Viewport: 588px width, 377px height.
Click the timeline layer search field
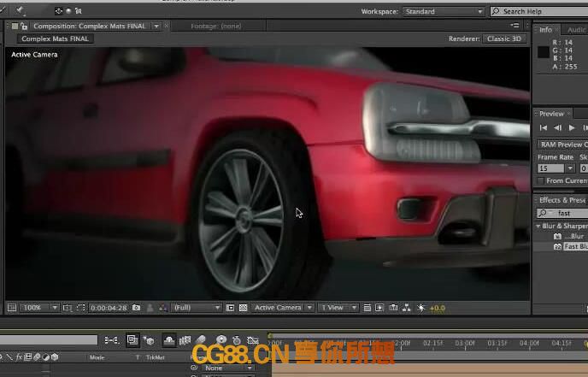49,340
